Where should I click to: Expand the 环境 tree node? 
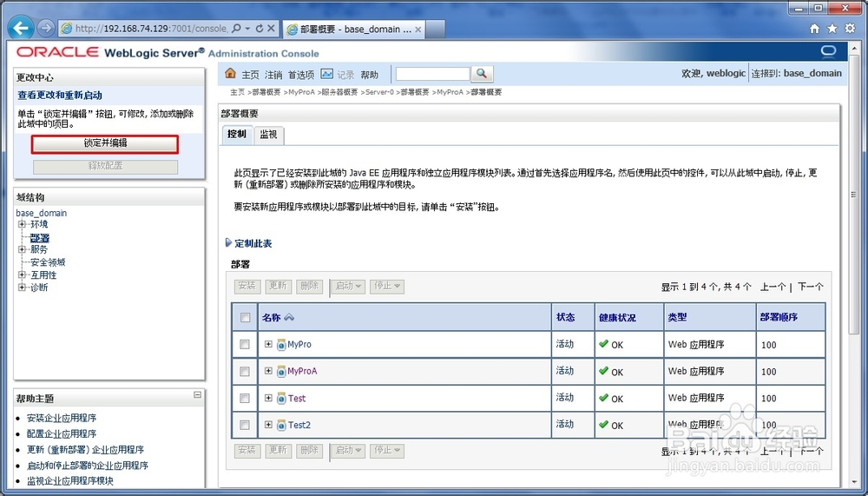pos(23,224)
